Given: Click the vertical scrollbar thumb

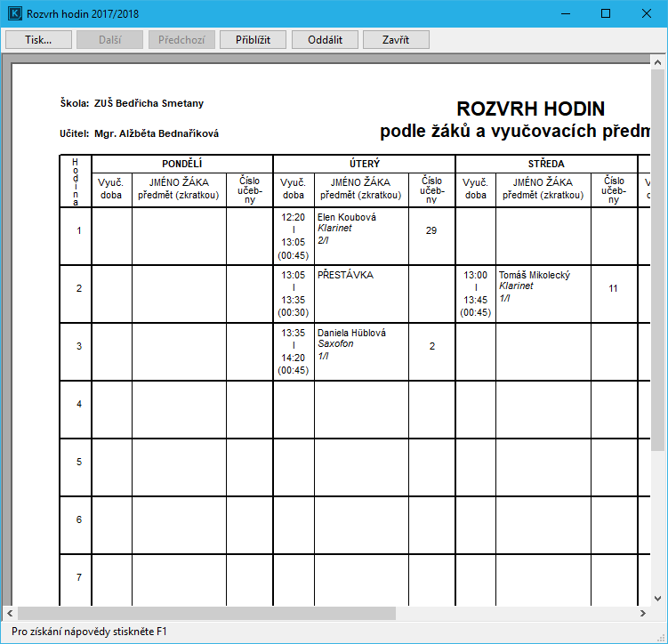Looking at the screenshot, I should [x=658, y=258].
